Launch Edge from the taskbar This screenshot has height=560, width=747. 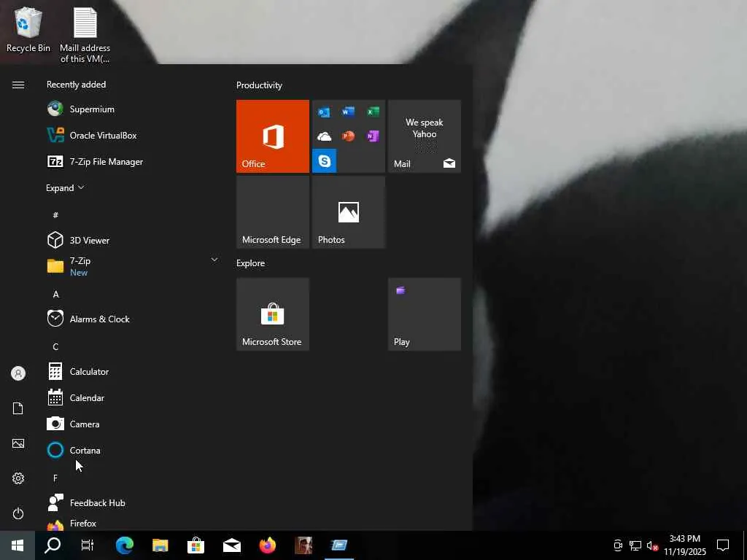125,545
